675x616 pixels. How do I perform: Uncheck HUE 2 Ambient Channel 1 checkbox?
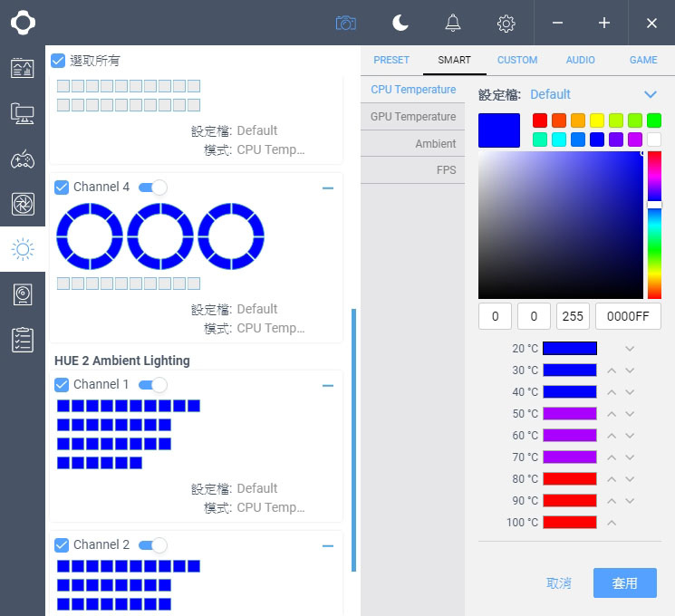coord(62,385)
